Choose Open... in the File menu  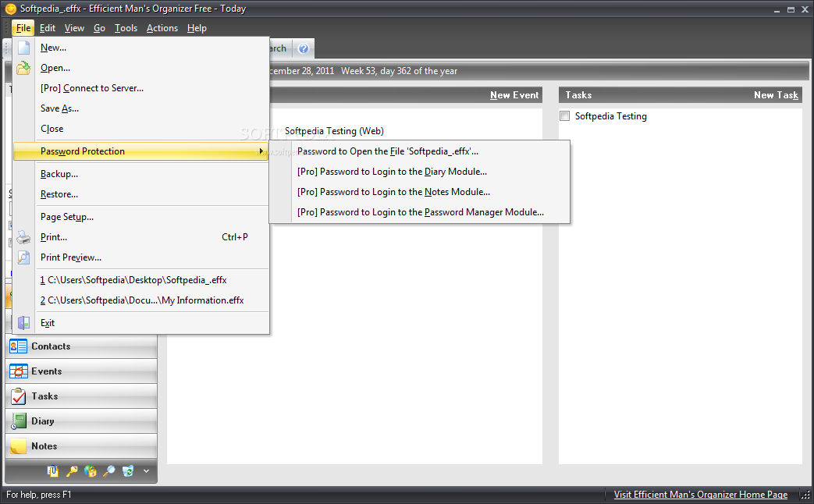[141, 67]
